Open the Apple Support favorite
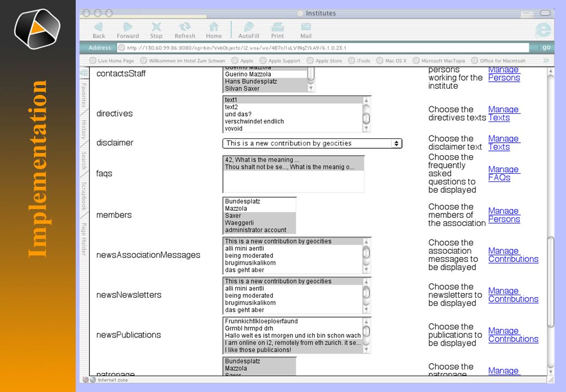Image resolution: width=566 pixels, height=392 pixels. [280, 60]
